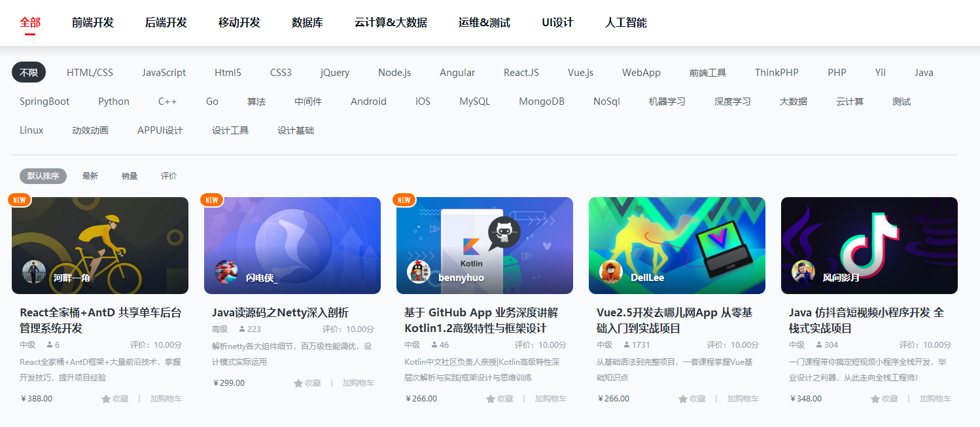The height and width of the screenshot is (427, 980).
Task: Open 仿抖音 TikTok logo thumbnail
Action: [869, 246]
